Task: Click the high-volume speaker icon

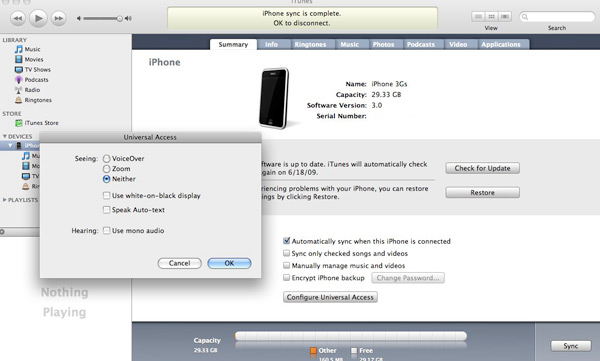Action: coord(129,18)
